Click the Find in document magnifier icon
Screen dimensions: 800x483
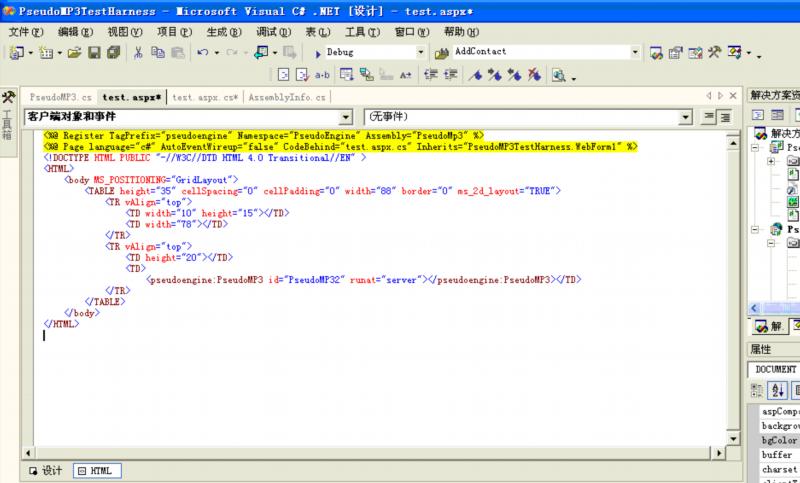[x=559, y=75]
